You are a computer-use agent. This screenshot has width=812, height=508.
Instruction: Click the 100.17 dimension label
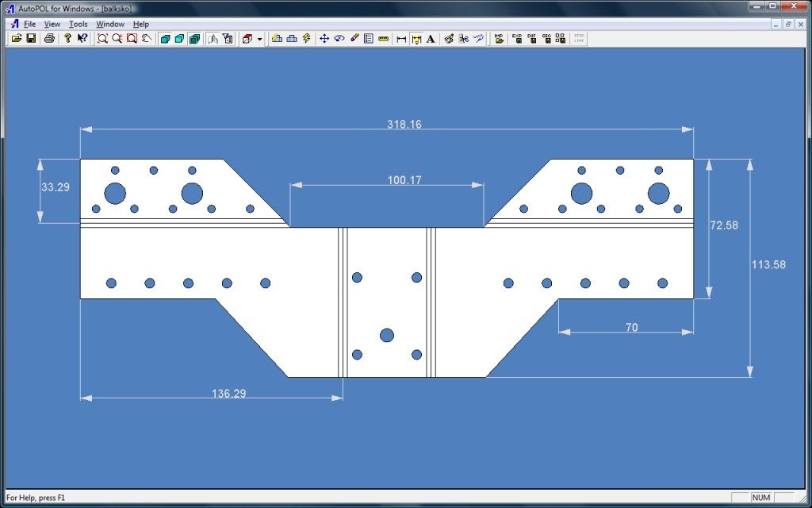click(x=404, y=180)
